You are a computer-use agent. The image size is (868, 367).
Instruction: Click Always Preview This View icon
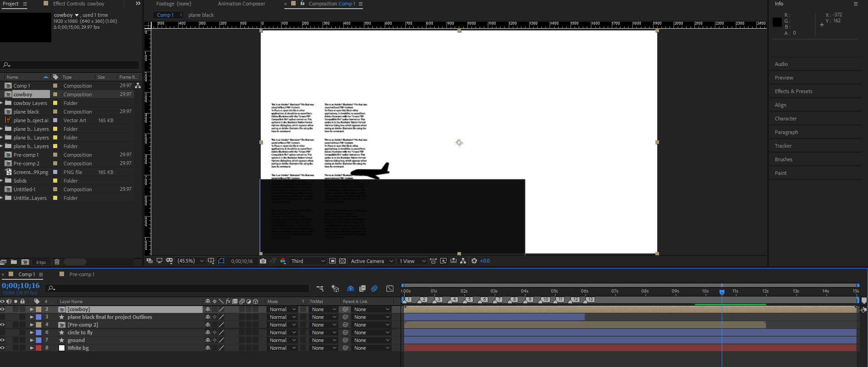(149, 261)
